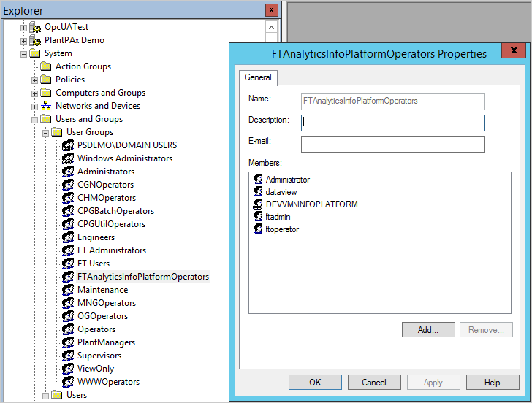532x403 pixels.
Task: Click the Networks and Devices network icon
Action: point(46,106)
